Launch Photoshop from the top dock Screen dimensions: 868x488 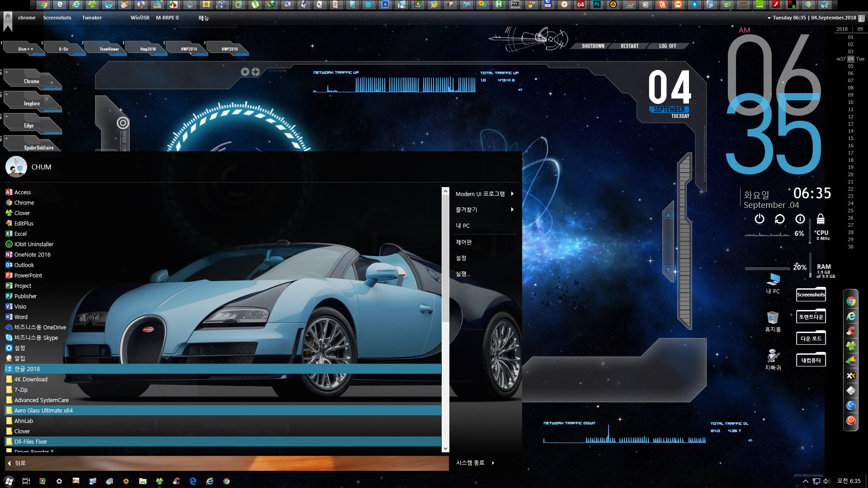[x=597, y=5]
